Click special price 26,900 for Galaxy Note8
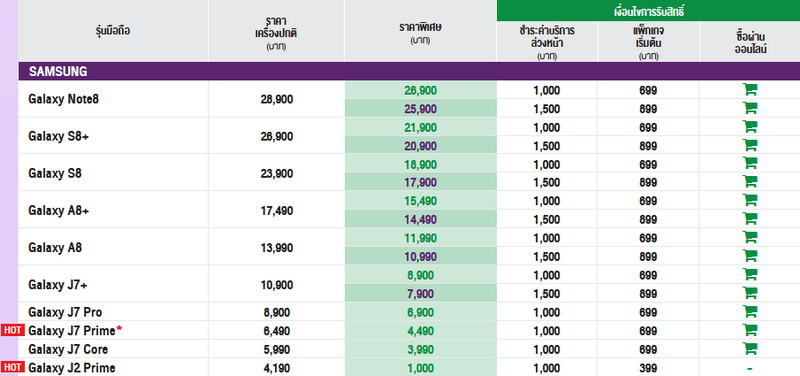Screen dimensions: 800x376 (420, 90)
